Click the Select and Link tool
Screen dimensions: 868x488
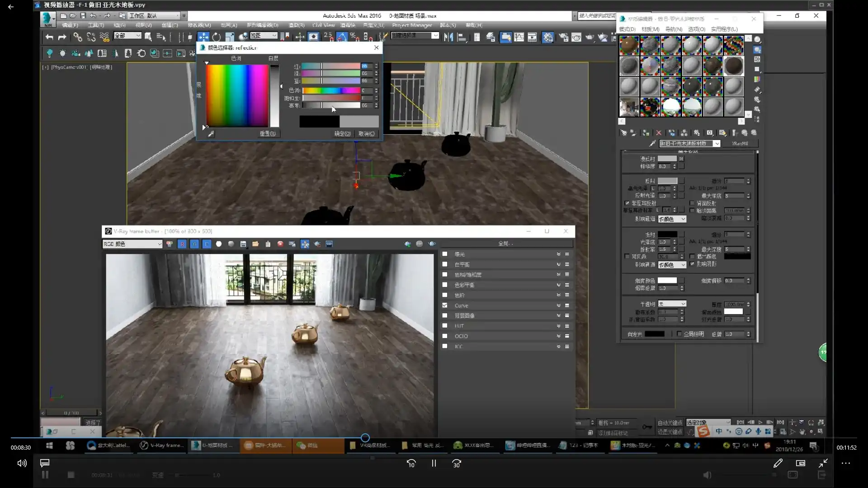pos(78,37)
